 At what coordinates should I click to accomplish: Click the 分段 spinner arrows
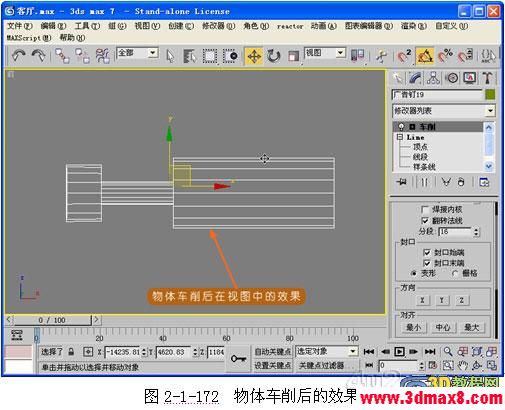pos(476,232)
